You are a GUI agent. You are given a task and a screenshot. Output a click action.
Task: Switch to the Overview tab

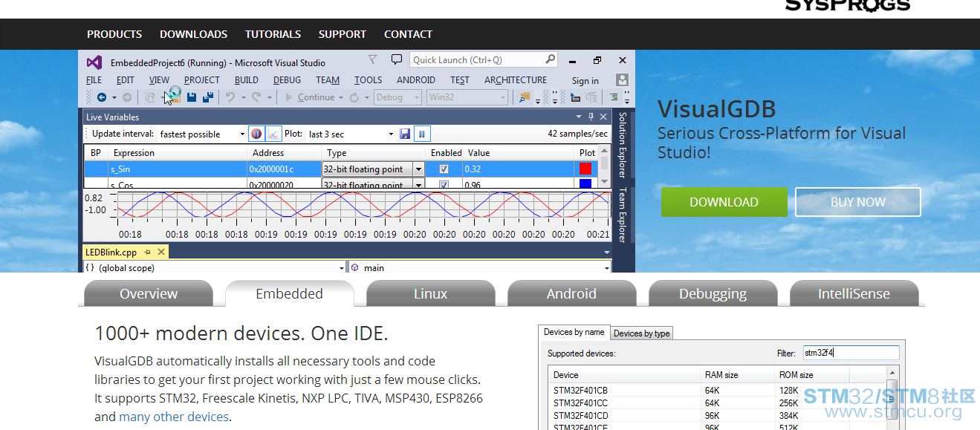tap(149, 293)
